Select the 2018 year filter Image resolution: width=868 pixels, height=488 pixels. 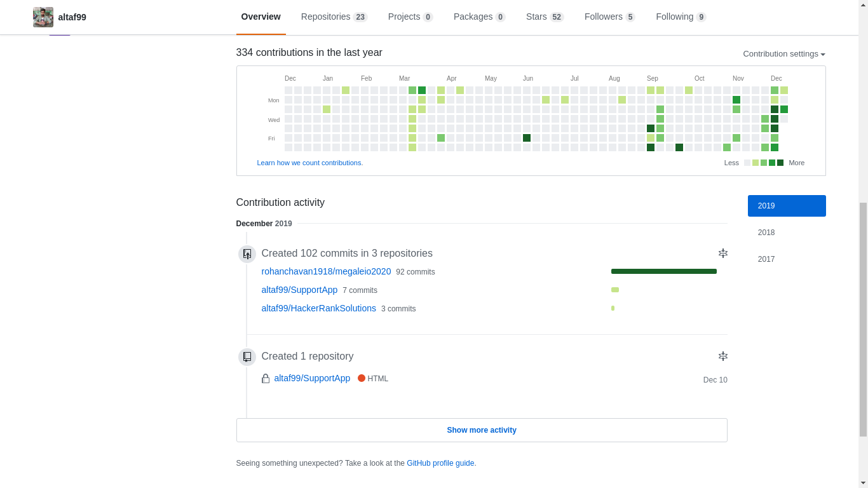click(787, 233)
